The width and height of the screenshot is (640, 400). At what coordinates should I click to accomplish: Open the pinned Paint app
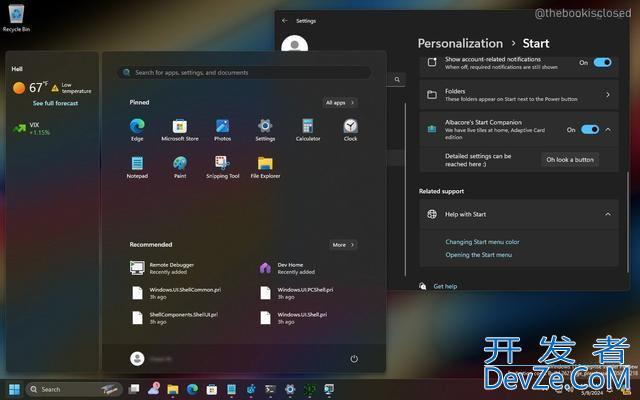[180, 167]
